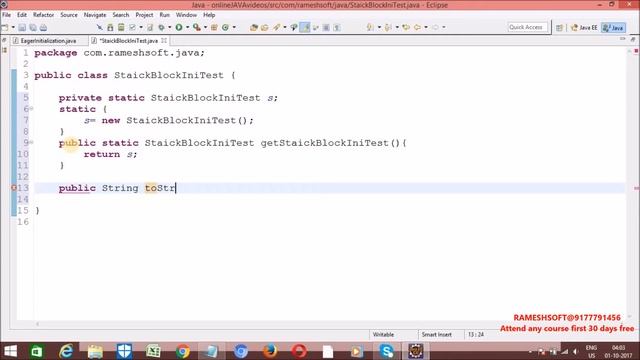This screenshot has width=640, height=360.
Task: Click the New Java Package icon
Action: click(x=214, y=27)
